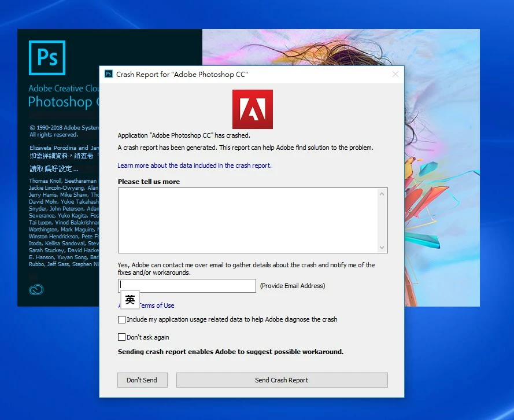This screenshot has height=420, width=514.
Task: Click the "讀取偏好設定..." loading status text
Action: (54, 169)
